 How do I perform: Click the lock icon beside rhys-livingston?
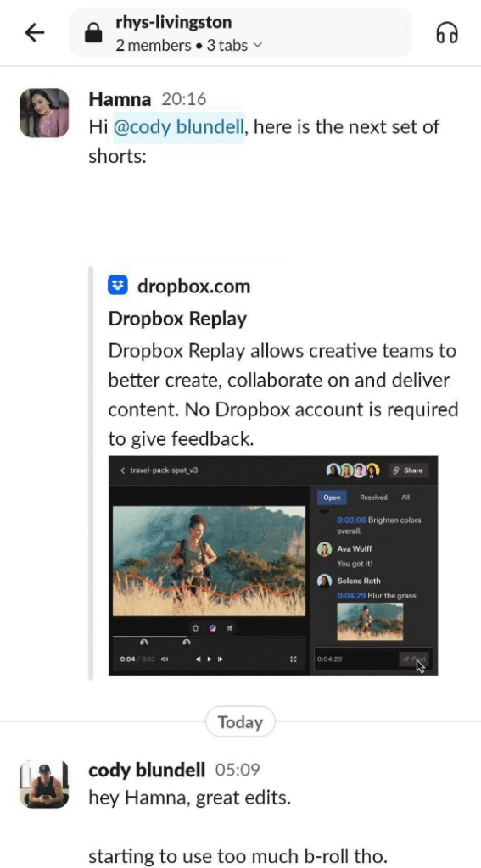pyautogui.click(x=93, y=34)
